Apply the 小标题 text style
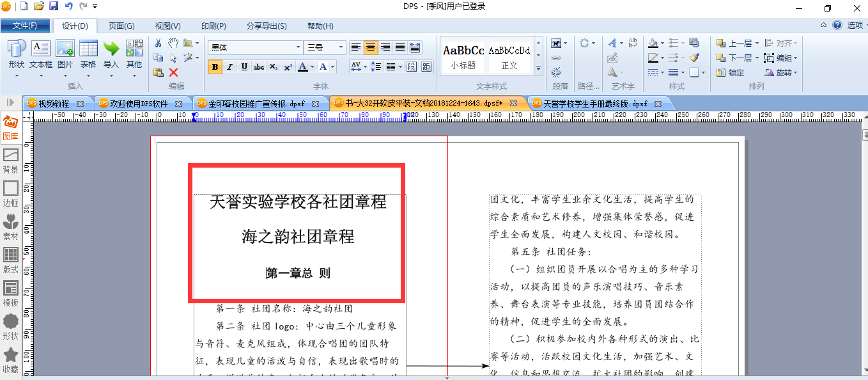This screenshot has width=868, height=380. tap(463, 57)
